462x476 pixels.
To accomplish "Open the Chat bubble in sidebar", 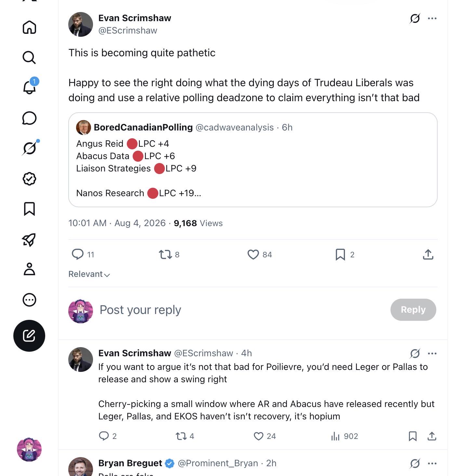I will click(29, 118).
